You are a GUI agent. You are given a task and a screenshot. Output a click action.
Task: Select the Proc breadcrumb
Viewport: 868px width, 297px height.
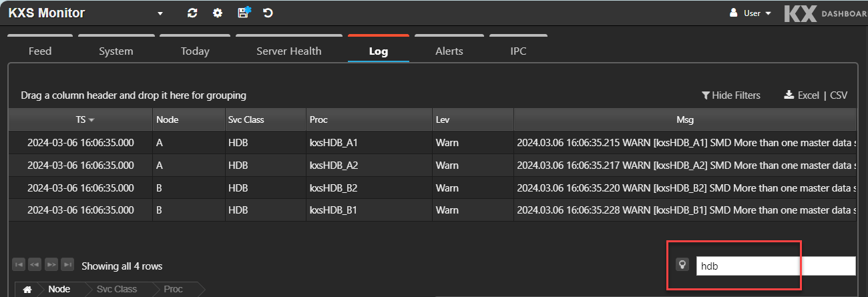tap(174, 289)
